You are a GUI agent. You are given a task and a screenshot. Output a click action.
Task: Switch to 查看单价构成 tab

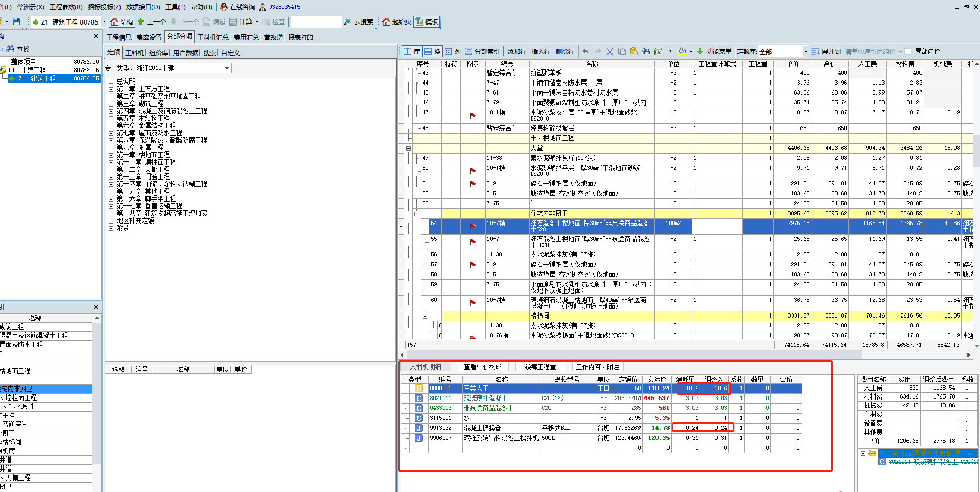click(483, 367)
